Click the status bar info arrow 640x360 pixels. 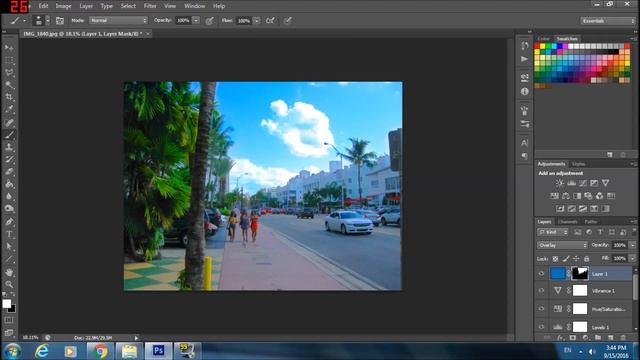click(x=136, y=338)
